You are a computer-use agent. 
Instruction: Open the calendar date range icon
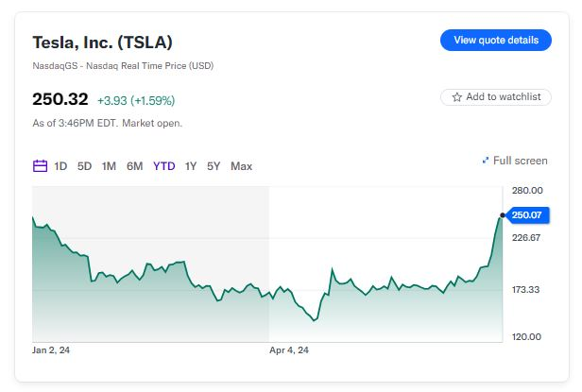40,166
